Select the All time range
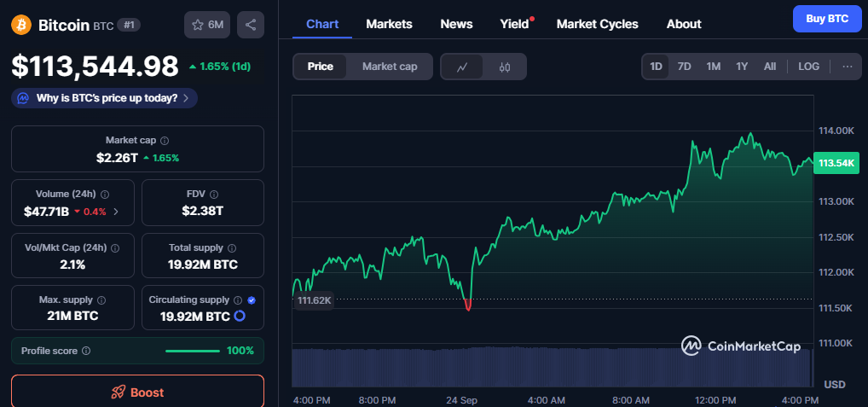Image resolution: width=868 pixels, height=407 pixels. coord(770,67)
